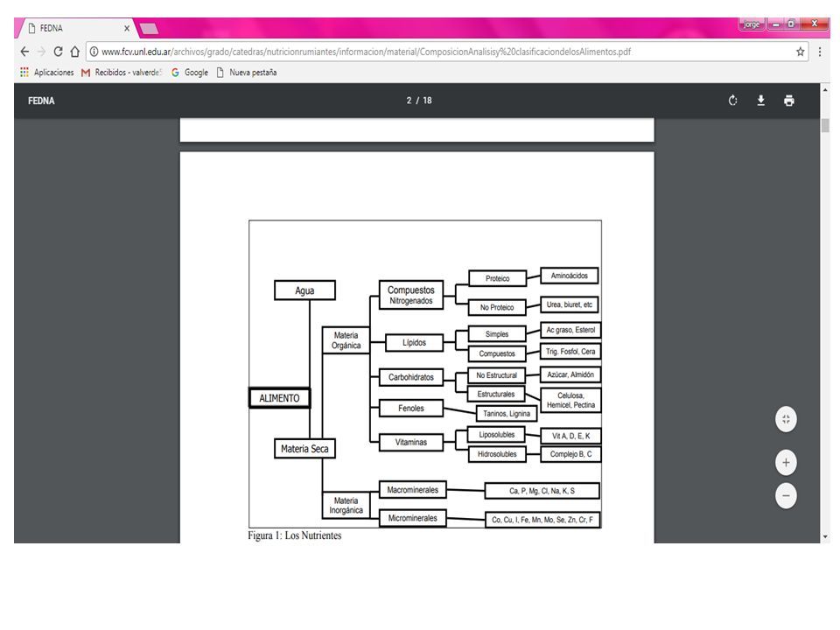The width and height of the screenshot is (840, 630).
Task: Click the FEDNA document title in toolbar
Action: coord(41,101)
